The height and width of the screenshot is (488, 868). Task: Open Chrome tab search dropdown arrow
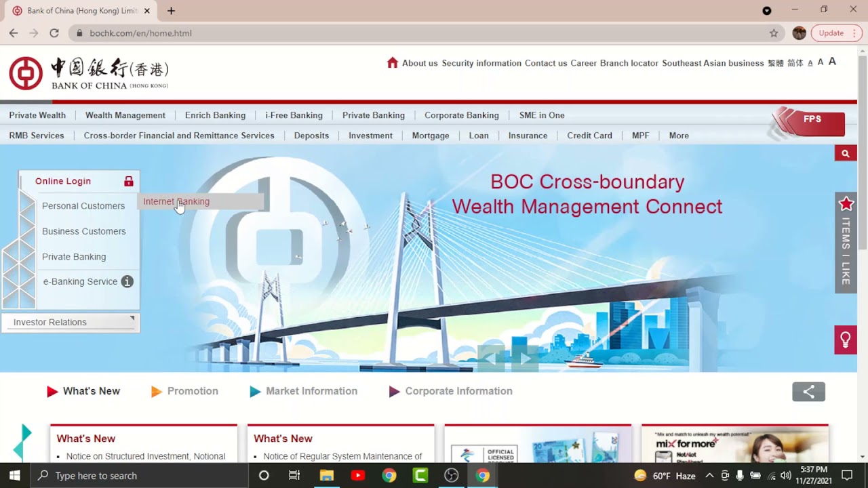(767, 11)
